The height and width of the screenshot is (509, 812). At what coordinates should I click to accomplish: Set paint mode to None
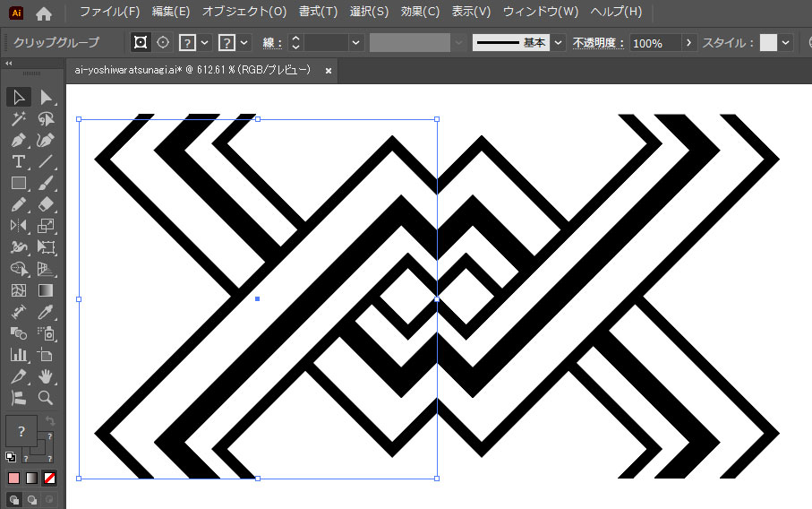coord(50,479)
